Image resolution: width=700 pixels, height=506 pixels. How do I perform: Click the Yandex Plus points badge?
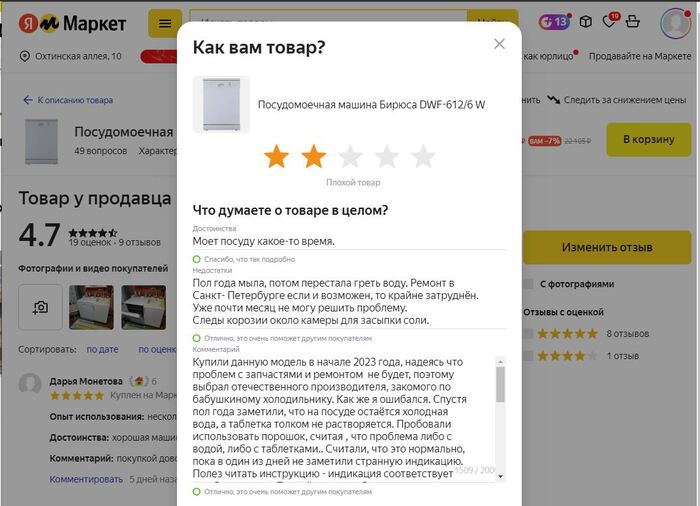[x=554, y=21]
